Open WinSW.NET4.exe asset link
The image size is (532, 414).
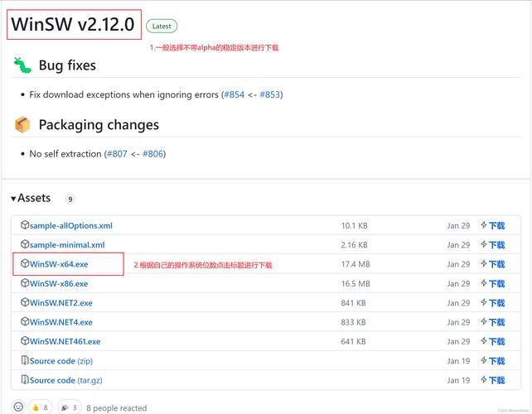tap(61, 322)
